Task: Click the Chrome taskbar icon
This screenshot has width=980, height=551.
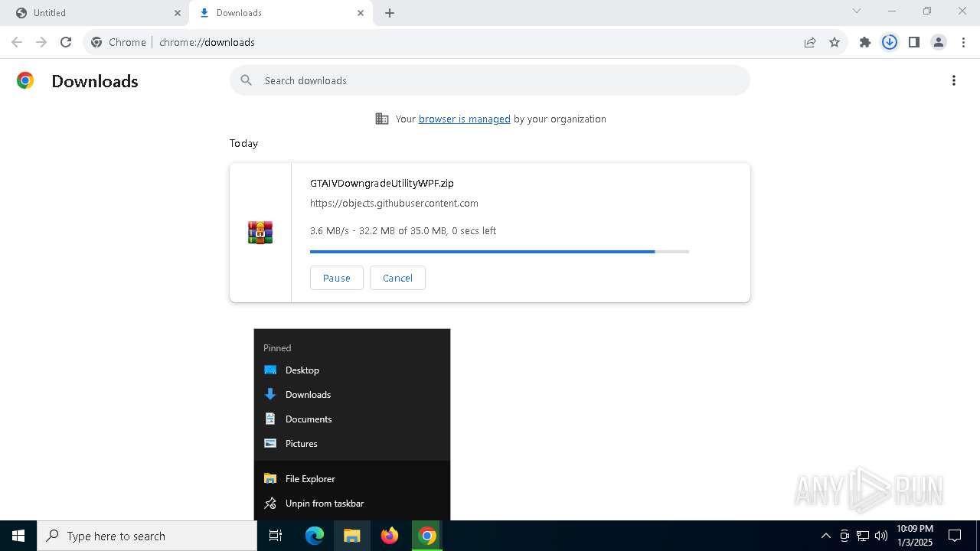Action: (x=427, y=536)
